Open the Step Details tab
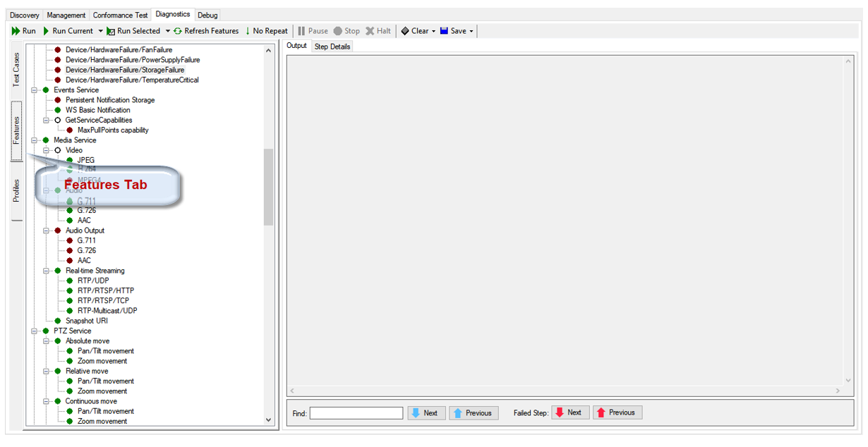 332,47
